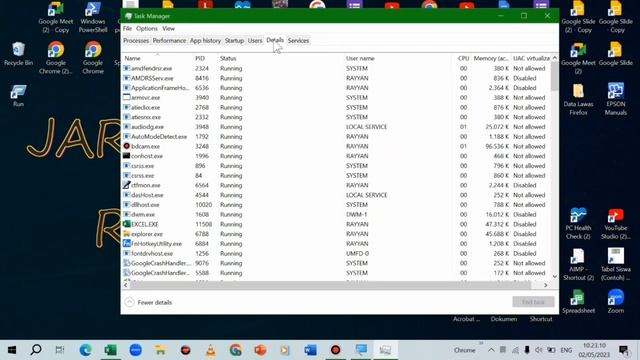Switch to the Users tab
Viewport: 640px width, 360px height.
click(255, 41)
